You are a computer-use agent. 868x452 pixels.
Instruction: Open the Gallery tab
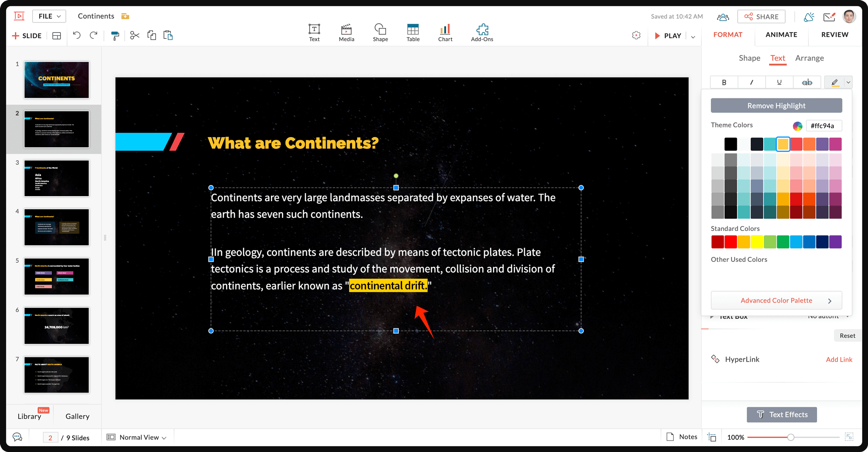pos(77,416)
